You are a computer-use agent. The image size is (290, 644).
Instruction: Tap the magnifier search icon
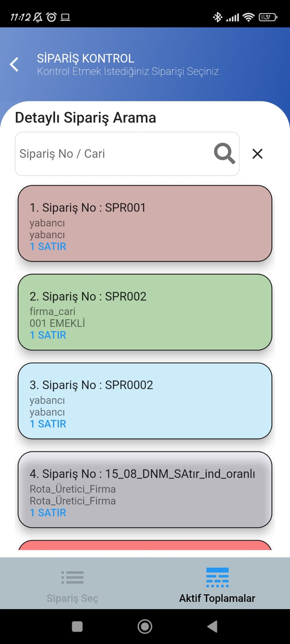pos(225,153)
